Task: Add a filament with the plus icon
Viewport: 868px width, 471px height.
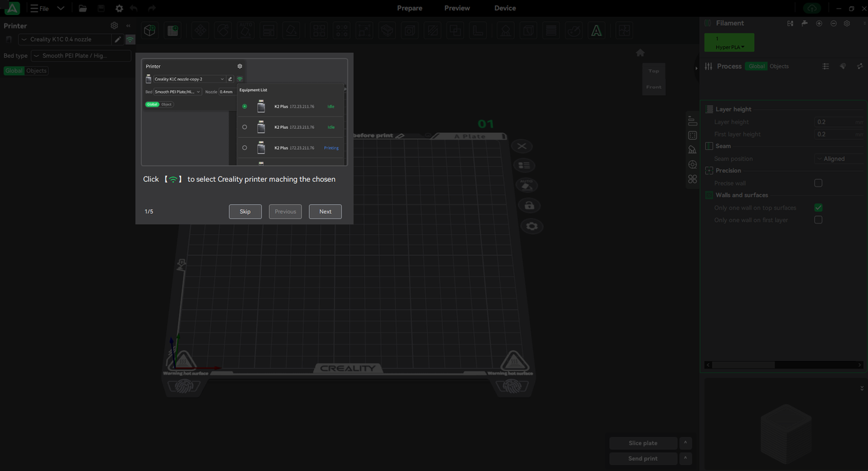Action: tap(819, 23)
